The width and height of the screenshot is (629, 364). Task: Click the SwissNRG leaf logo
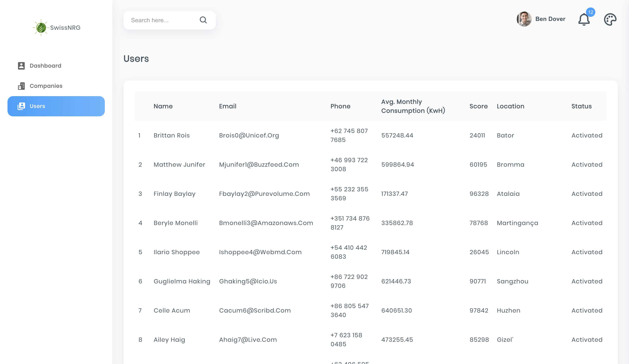point(41,28)
